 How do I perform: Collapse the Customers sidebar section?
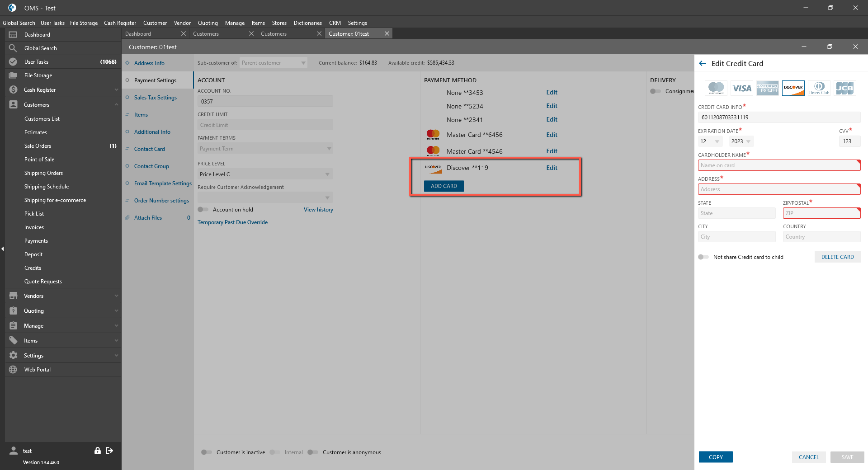click(x=116, y=105)
